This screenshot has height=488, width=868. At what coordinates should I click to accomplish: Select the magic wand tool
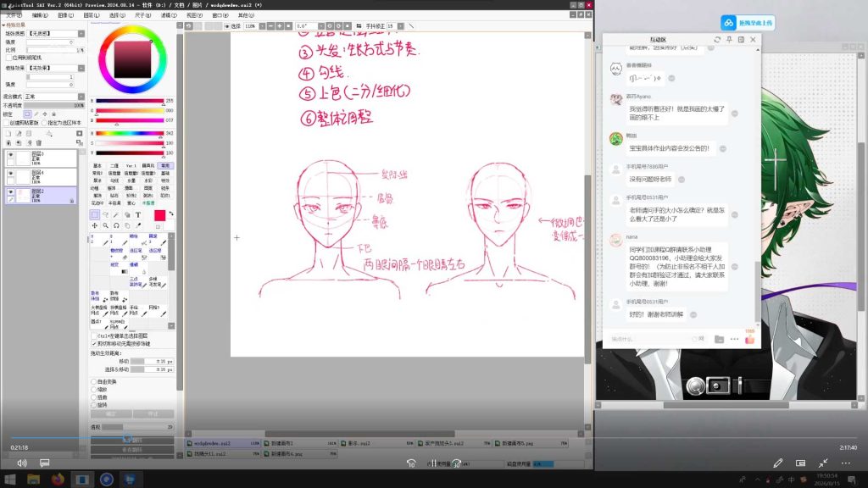116,214
